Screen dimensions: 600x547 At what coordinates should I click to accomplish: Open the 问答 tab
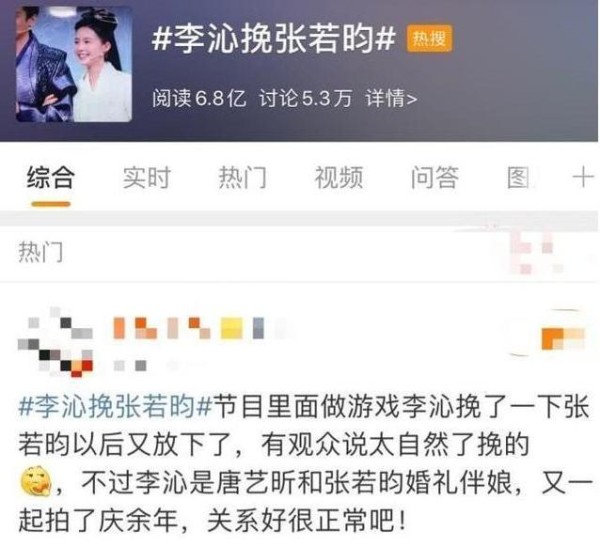tap(434, 178)
